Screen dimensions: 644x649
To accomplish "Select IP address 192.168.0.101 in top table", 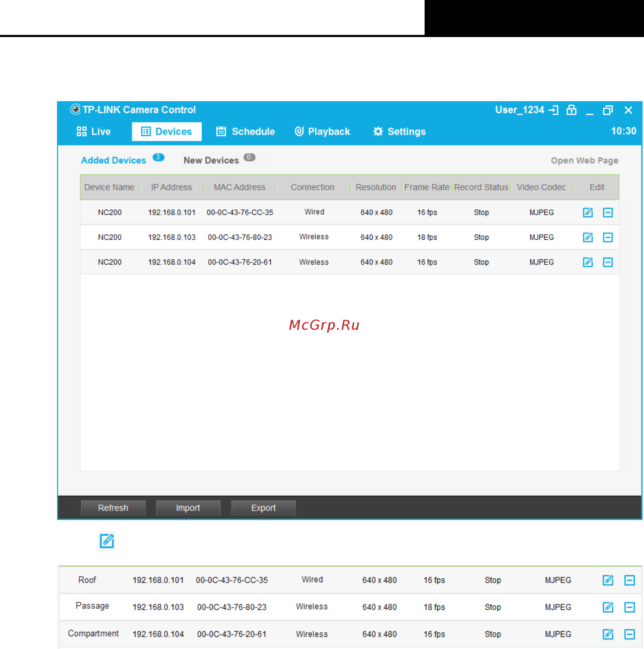I will (172, 212).
